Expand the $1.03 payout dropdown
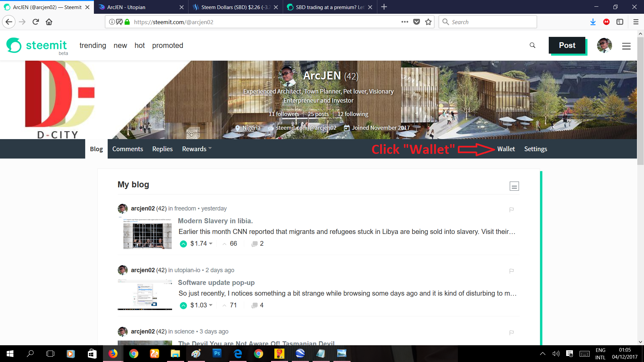 pyautogui.click(x=211, y=305)
